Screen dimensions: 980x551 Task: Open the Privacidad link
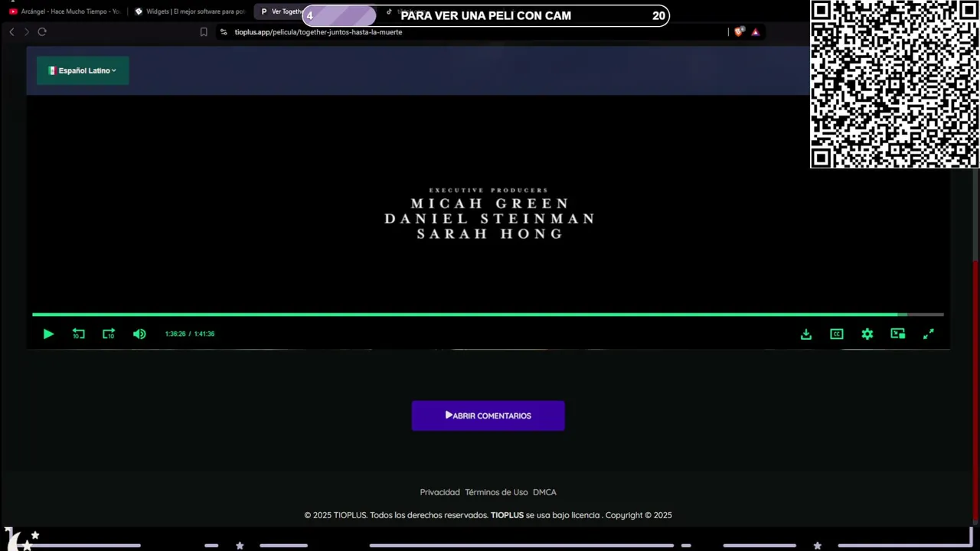[439, 492]
